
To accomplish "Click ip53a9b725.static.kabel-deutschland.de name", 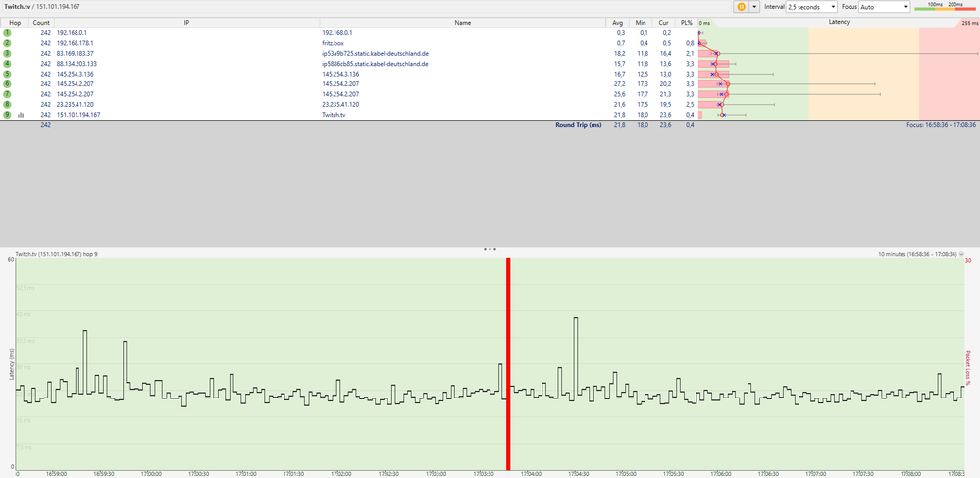I will 375,53.
